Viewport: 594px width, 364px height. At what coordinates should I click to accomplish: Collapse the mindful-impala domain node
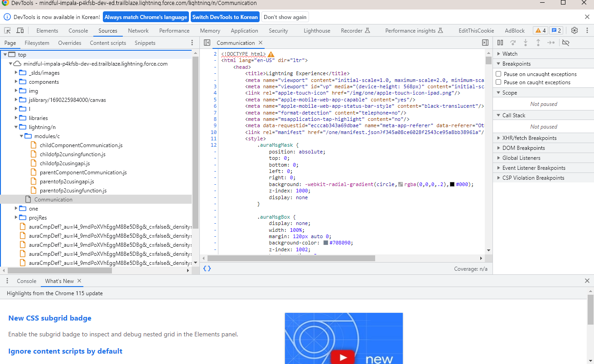click(10, 64)
